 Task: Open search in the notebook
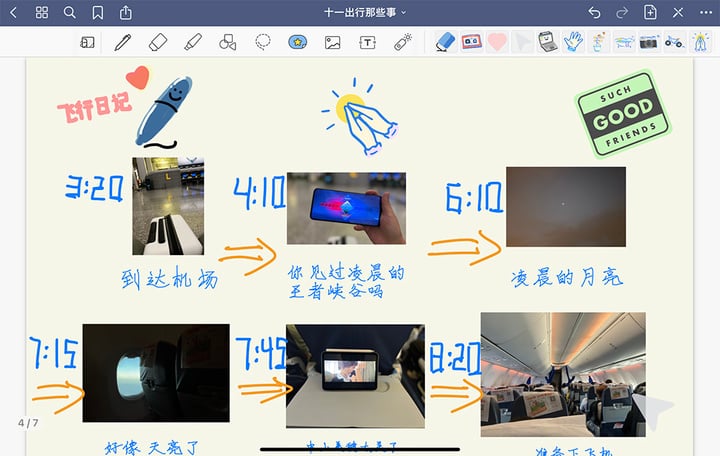click(x=69, y=13)
